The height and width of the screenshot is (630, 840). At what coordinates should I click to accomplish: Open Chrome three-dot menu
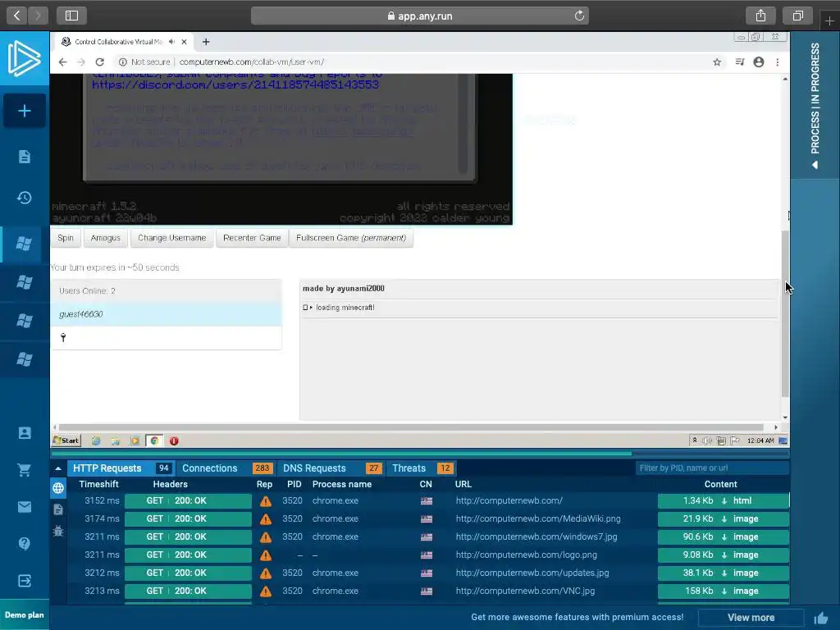778,62
